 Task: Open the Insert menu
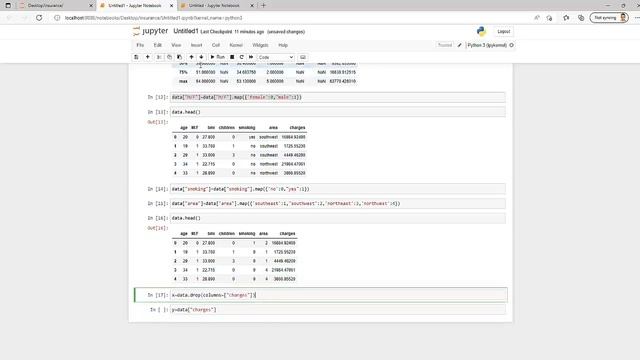coord(196,45)
